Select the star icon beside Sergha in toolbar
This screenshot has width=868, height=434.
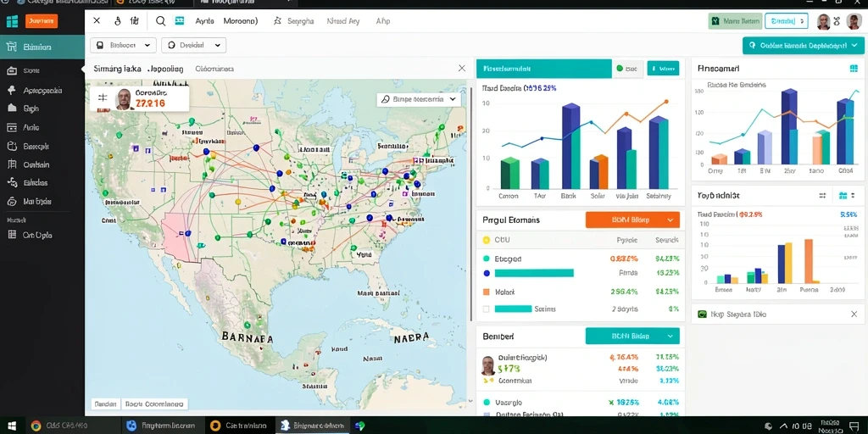point(278,21)
